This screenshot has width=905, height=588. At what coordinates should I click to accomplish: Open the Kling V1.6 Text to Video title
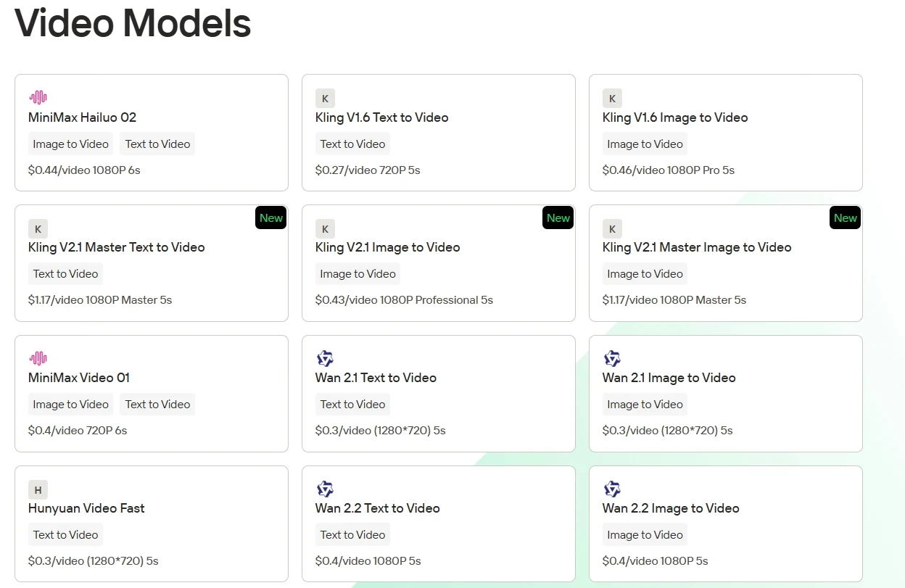click(381, 117)
